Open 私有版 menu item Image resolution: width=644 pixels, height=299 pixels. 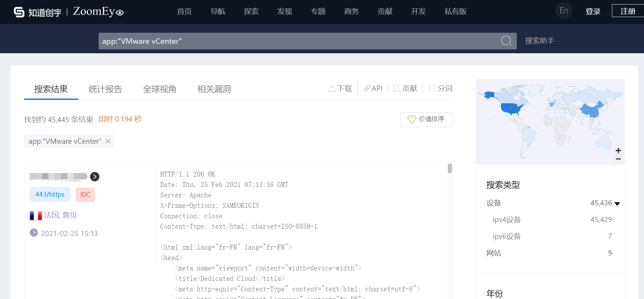pos(455,11)
